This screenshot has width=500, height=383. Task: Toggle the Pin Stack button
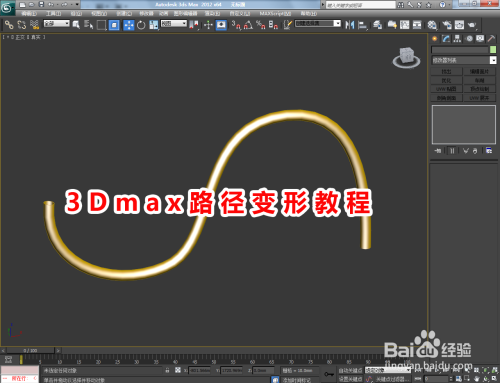[x=438, y=151]
